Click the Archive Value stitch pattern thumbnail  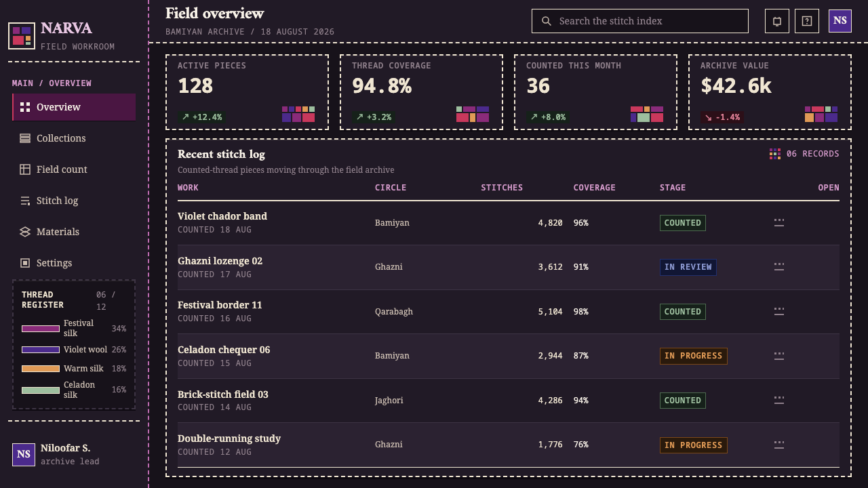click(x=821, y=114)
